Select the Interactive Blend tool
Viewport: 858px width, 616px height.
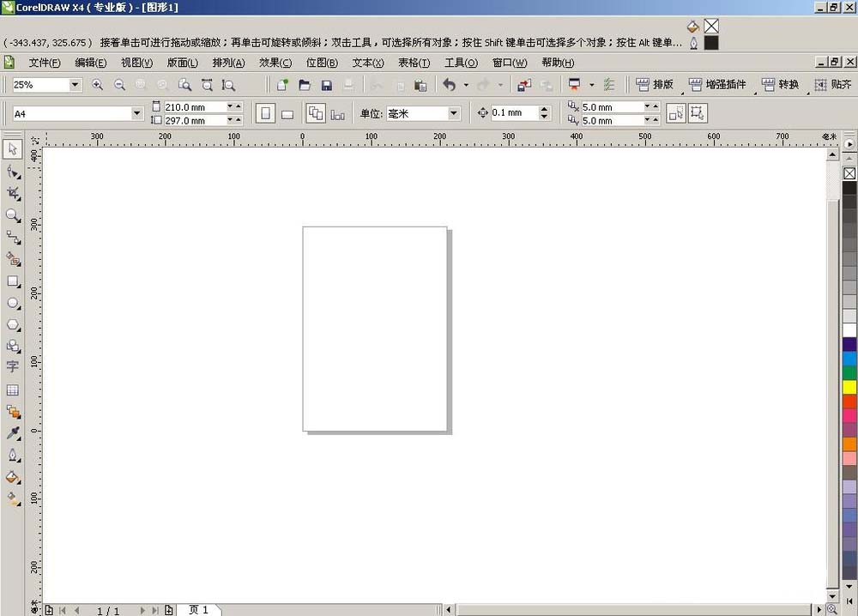pos(13,412)
